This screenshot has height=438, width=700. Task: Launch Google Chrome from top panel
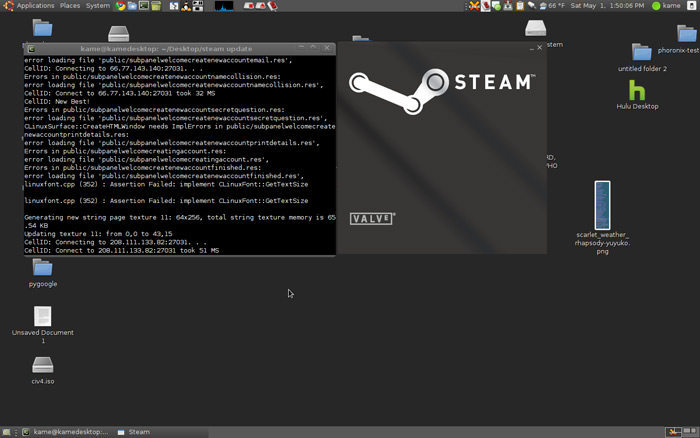(x=119, y=6)
